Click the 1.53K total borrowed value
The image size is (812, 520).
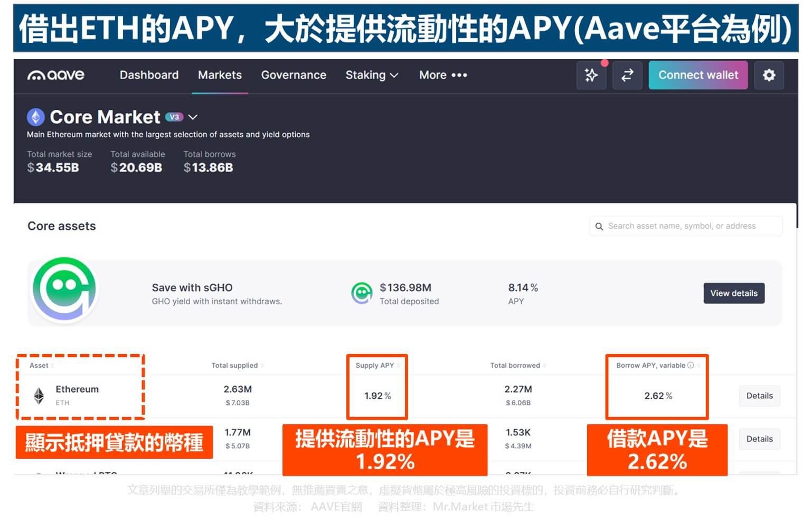click(518, 433)
